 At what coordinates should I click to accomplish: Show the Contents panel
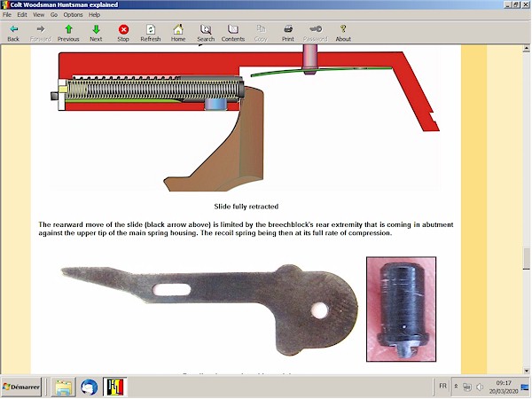(x=233, y=33)
